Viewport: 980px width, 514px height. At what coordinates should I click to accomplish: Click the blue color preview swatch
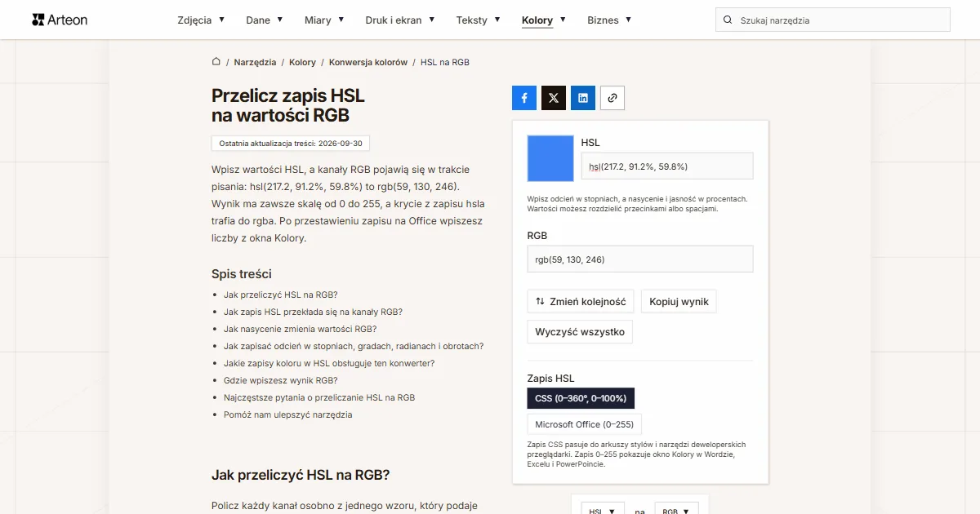click(x=550, y=158)
